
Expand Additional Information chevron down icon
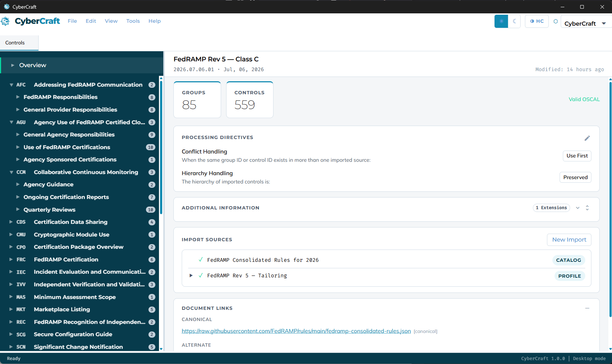coord(578,208)
